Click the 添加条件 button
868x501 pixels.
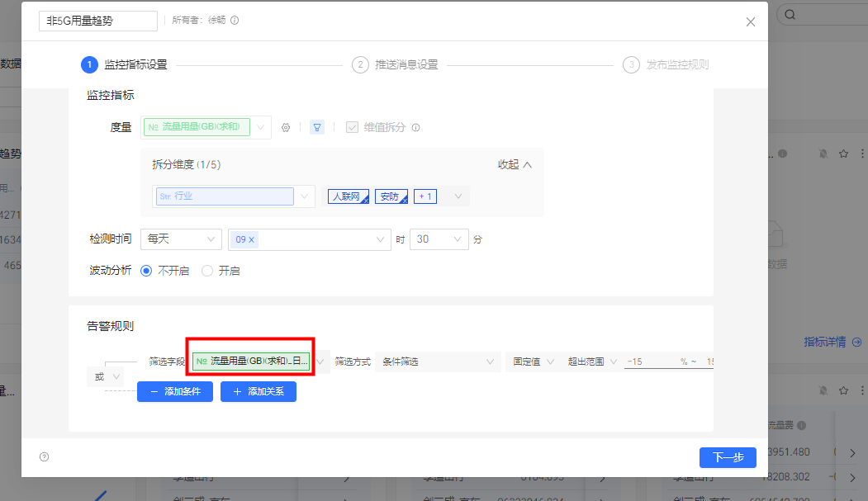[x=175, y=391]
